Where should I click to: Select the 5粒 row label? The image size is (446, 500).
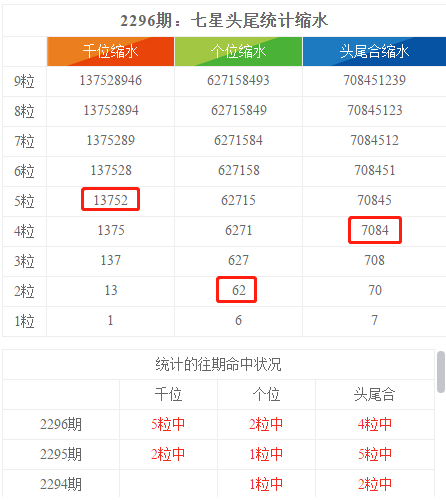point(24,201)
